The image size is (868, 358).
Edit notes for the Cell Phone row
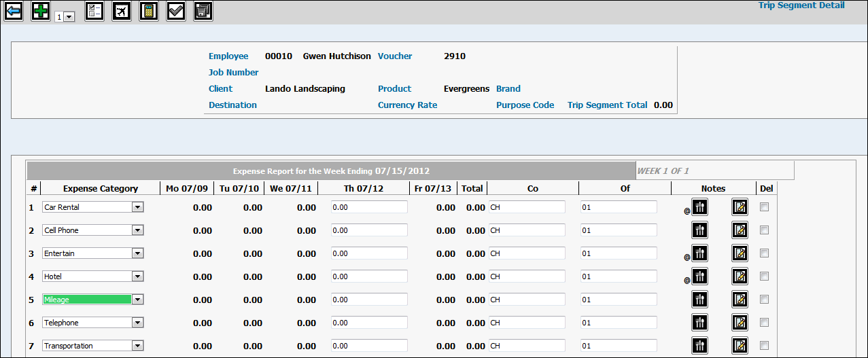[x=740, y=230]
